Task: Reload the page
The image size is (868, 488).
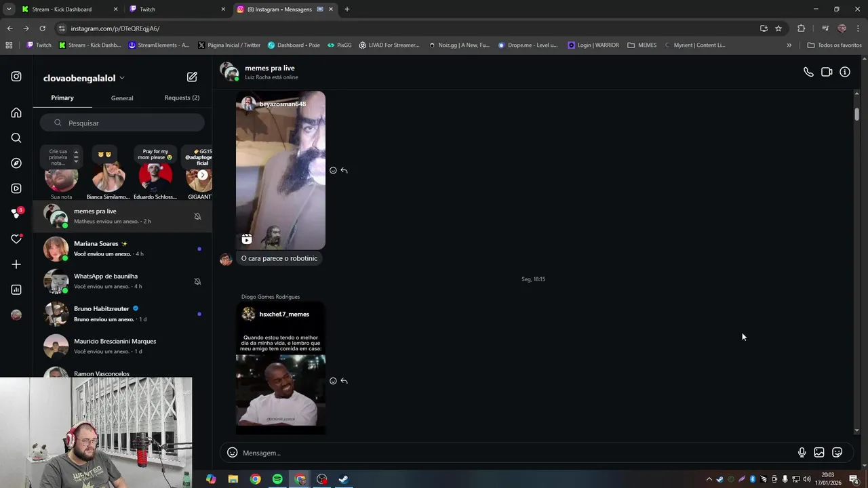Action: (42, 28)
